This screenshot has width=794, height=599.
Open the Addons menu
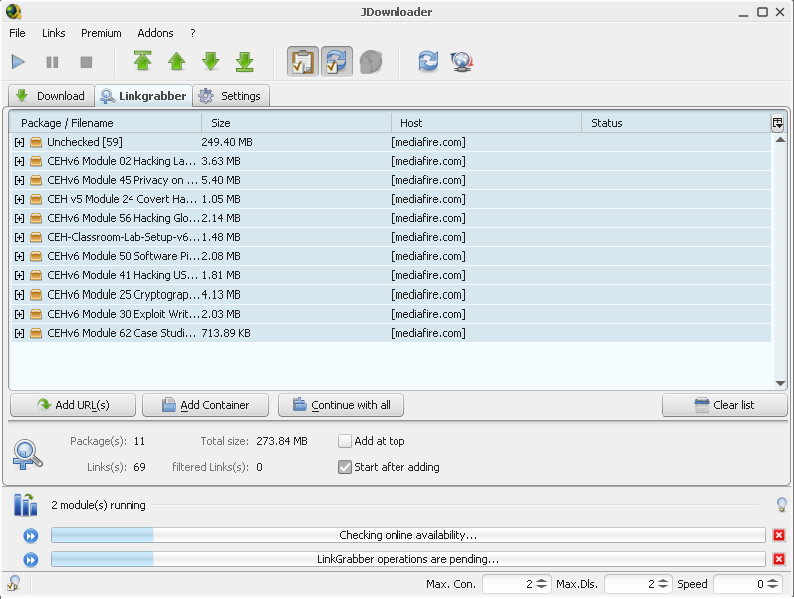click(155, 33)
